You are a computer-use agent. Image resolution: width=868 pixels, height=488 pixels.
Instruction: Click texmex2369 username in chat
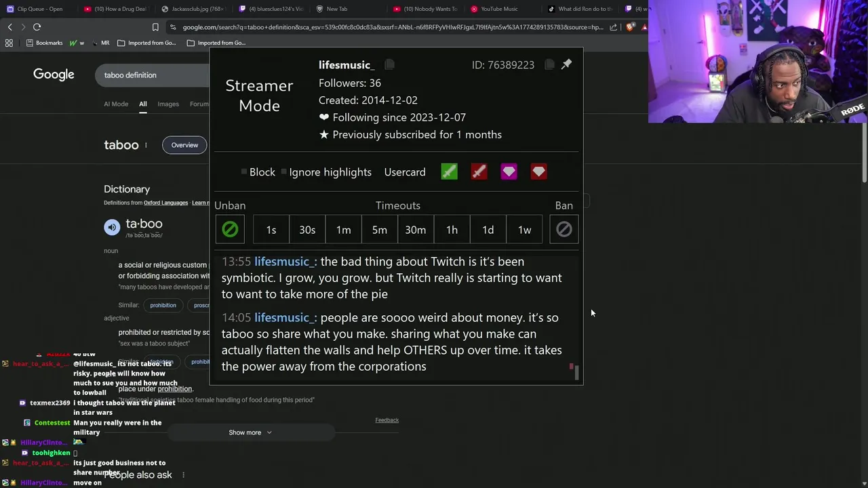[50, 403]
